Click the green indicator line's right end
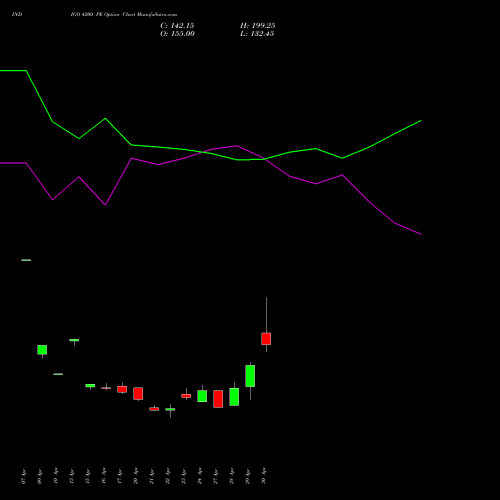The width and height of the screenshot is (500, 500). 420,121
